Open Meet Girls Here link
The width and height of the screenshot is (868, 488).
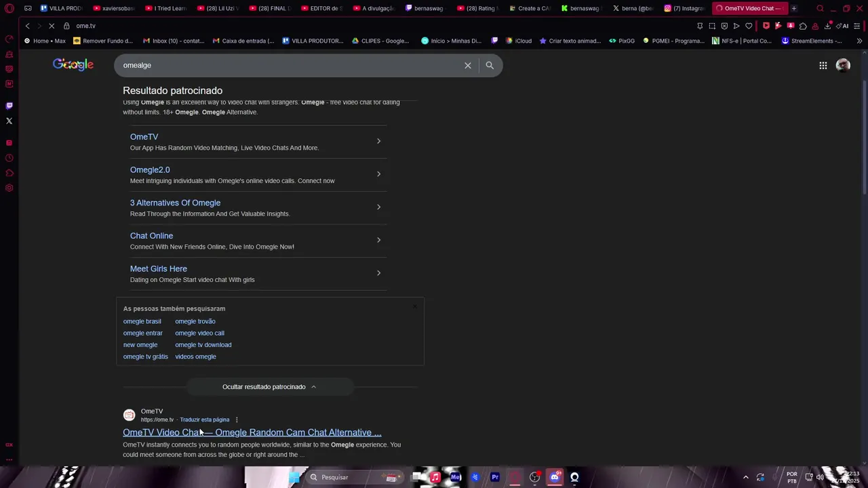pos(159,269)
